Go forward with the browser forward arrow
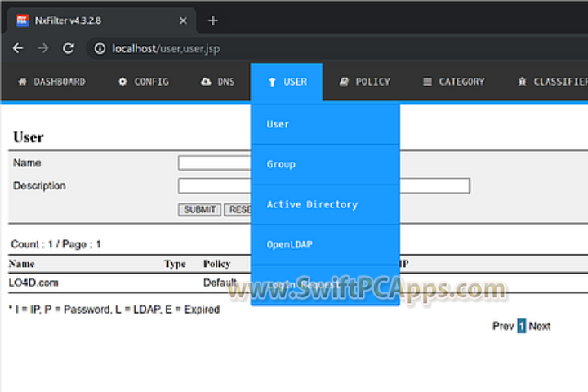 tap(43, 48)
